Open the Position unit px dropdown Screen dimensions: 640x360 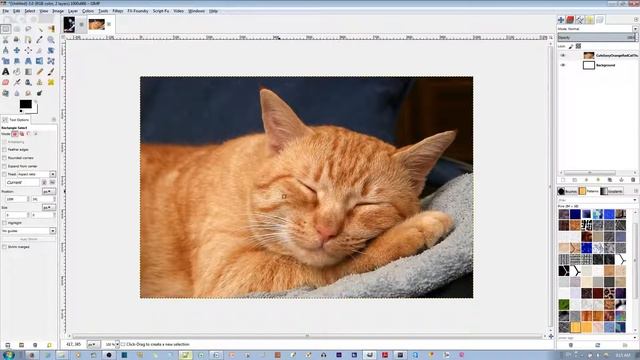(x=48, y=191)
